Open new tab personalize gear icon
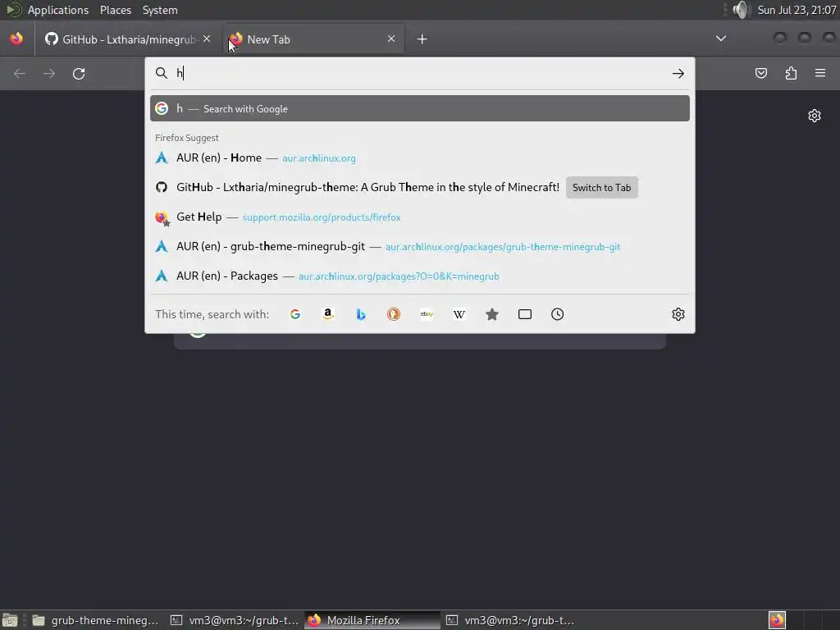This screenshot has width=840, height=630. 815,116
